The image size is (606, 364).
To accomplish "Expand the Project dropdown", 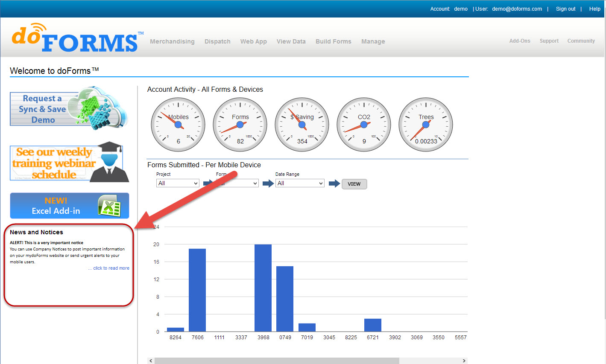I will tap(178, 183).
